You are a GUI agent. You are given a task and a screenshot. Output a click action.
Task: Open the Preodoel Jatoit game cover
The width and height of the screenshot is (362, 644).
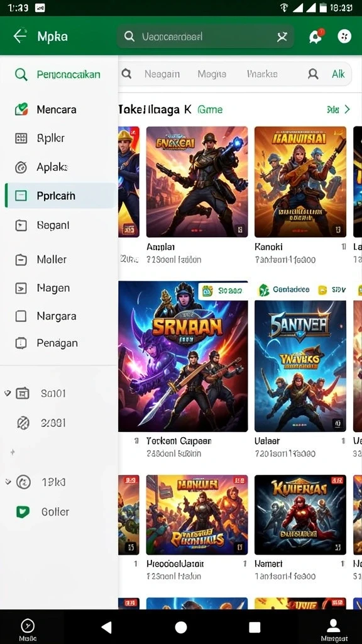pyautogui.click(x=197, y=515)
